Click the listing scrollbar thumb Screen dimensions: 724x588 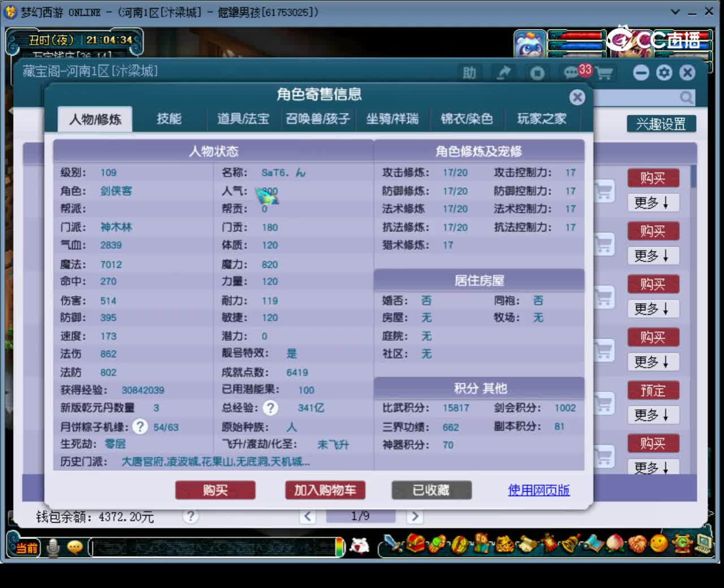coord(693,177)
